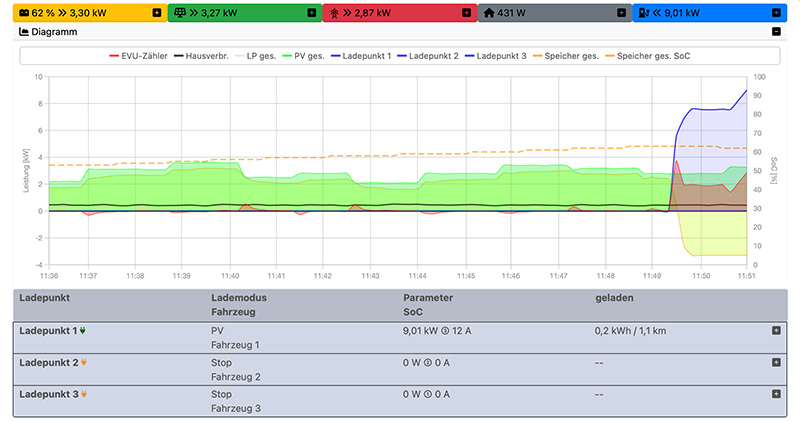Expand the blue charging power panel
Viewport: 800px width, 422px height.
tap(776, 13)
